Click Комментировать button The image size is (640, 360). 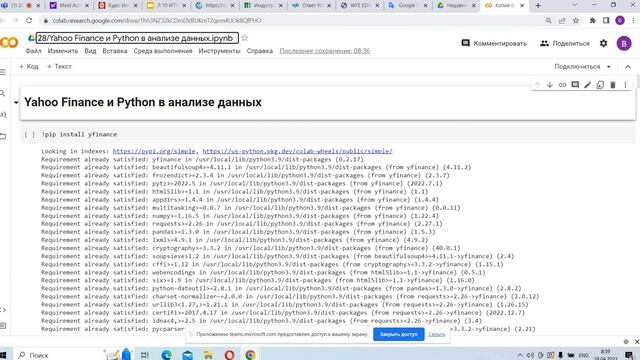(x=494, y=43)
